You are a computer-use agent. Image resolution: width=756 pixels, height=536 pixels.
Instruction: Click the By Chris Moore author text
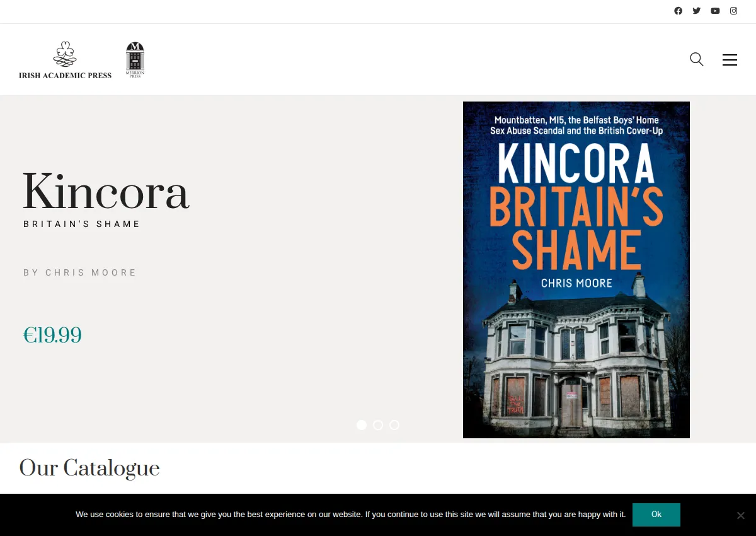[80, 272]
